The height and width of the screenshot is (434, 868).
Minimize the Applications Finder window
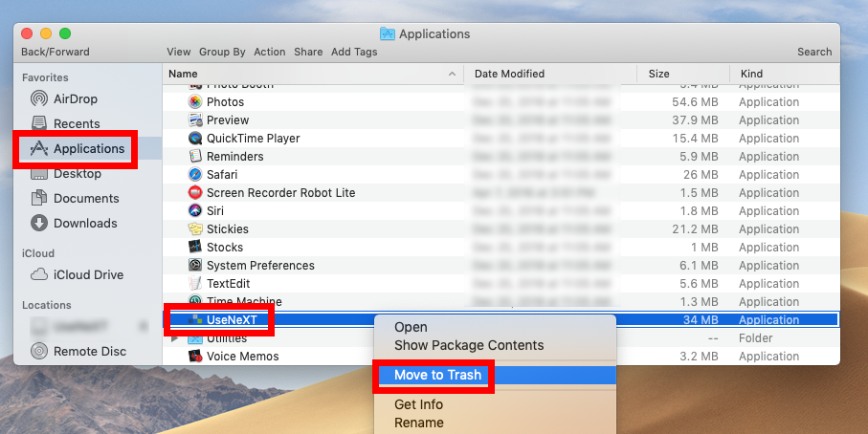[x=45, y=33]
